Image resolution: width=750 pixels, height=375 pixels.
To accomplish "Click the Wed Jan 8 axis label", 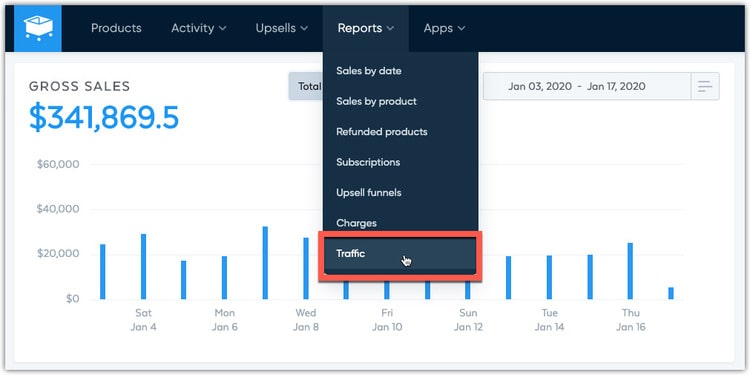I will coord(306,320).
